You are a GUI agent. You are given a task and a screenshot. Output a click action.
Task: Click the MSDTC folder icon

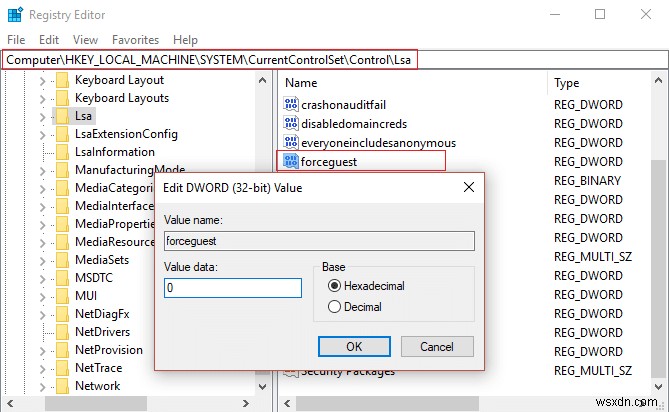pos(62,278)
